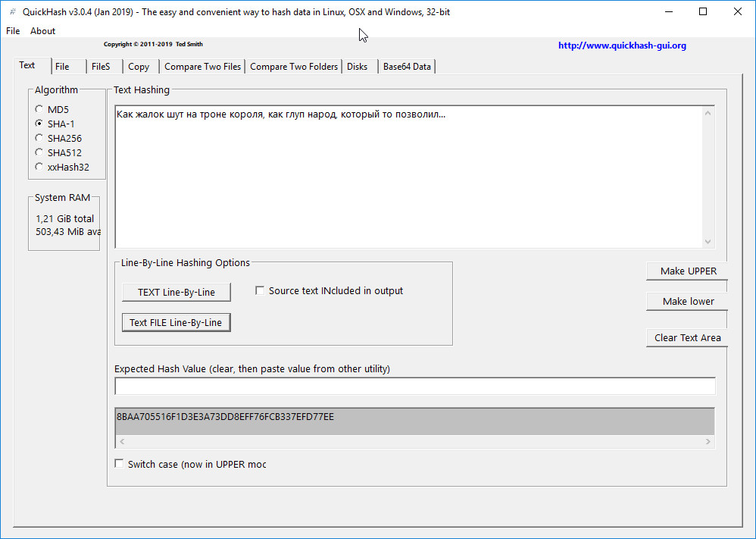The height and width of the screenshot is (539, 756).
Task: Click inside the Text Hashing text area
Action: 409,177
